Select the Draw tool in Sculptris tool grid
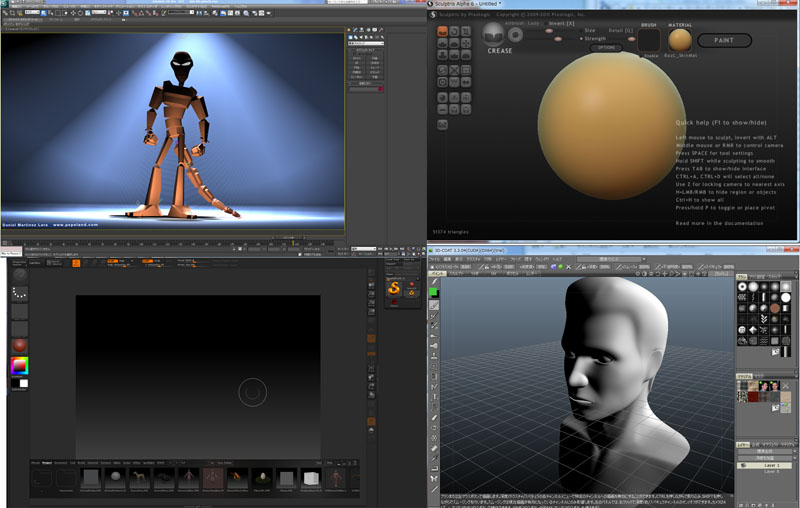Viewport: 800px width, 508px height. (441, 43)
